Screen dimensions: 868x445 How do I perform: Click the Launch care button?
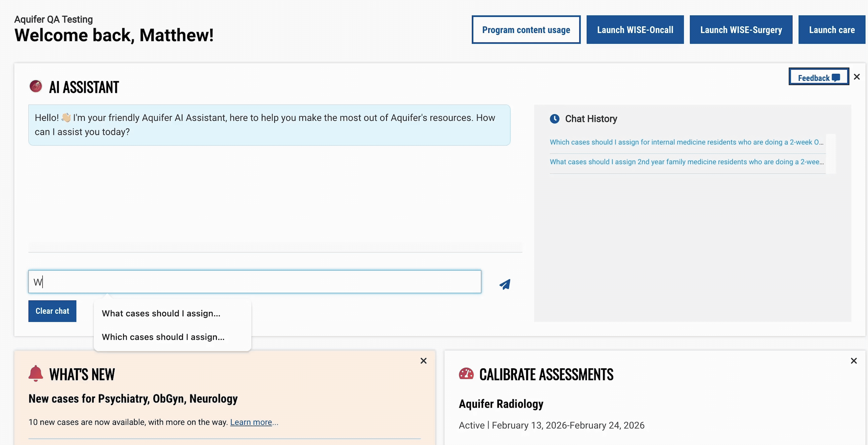pyautogui.click(x=831, y=30)
